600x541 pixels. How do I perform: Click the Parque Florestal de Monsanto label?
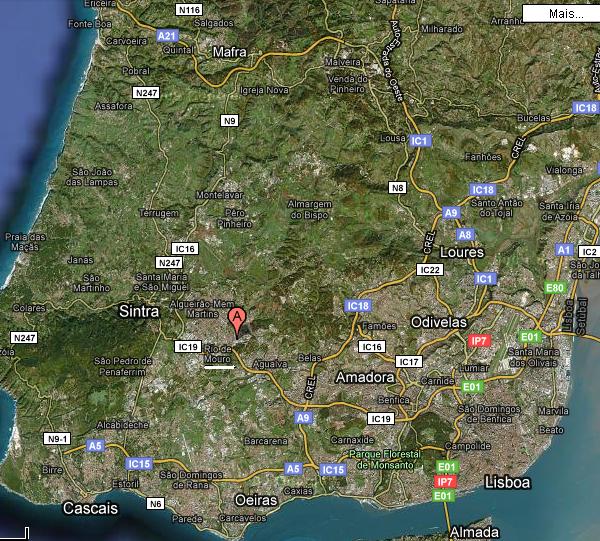point(388,459)
